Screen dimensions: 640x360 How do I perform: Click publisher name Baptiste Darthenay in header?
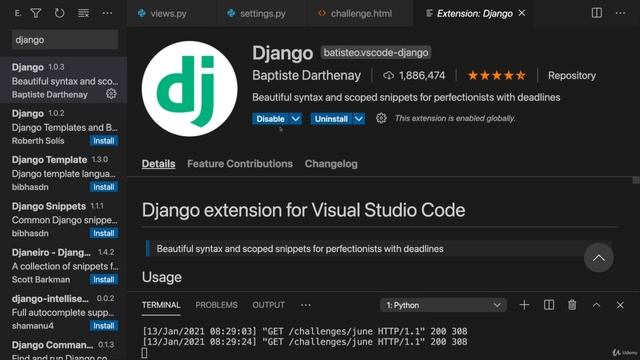[307, 76]
